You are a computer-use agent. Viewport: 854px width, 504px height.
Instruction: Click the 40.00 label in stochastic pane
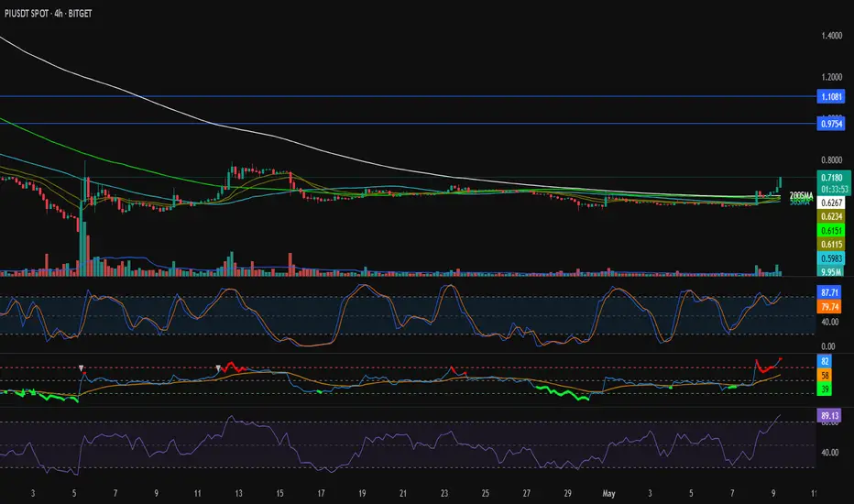coord(829,322)
